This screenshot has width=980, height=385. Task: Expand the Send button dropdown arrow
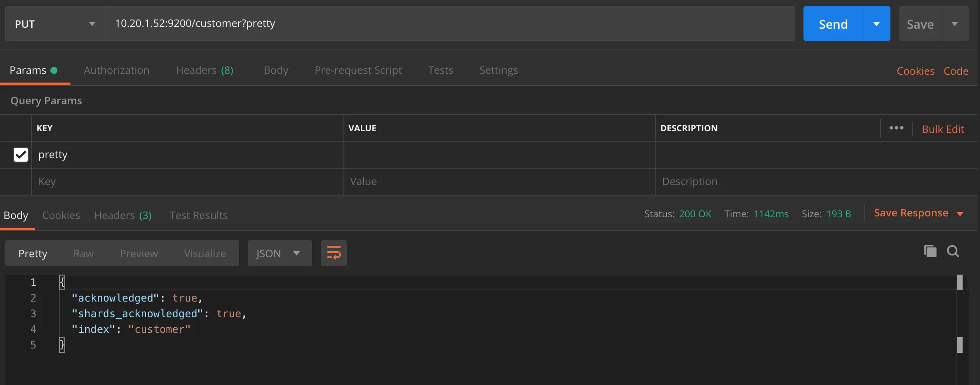pyautogui.click(x=877, y=24)
